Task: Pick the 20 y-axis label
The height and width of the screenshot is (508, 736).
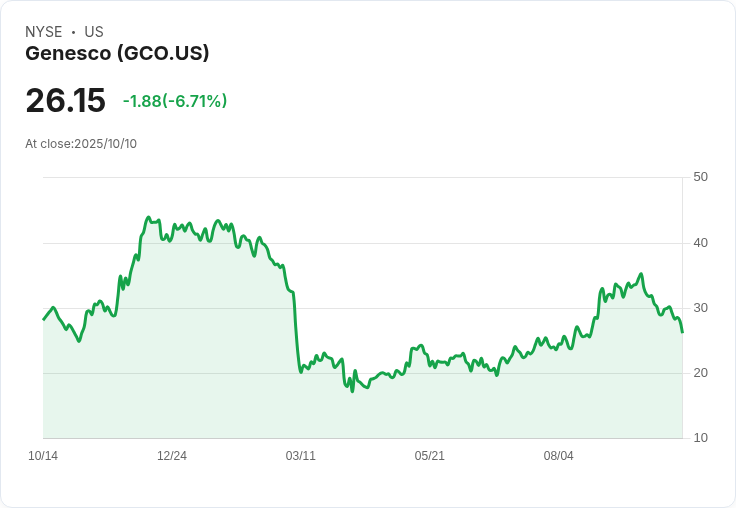Action: tap(700, 373)
